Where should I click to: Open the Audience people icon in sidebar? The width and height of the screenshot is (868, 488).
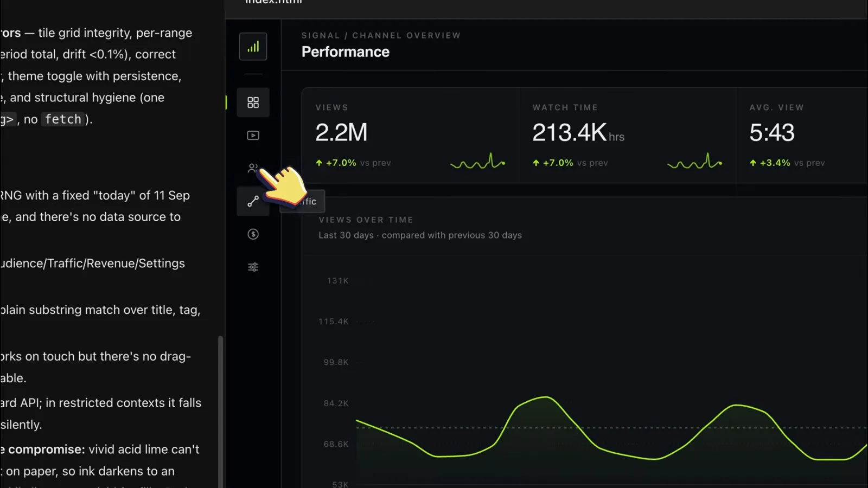click(253, 168)
